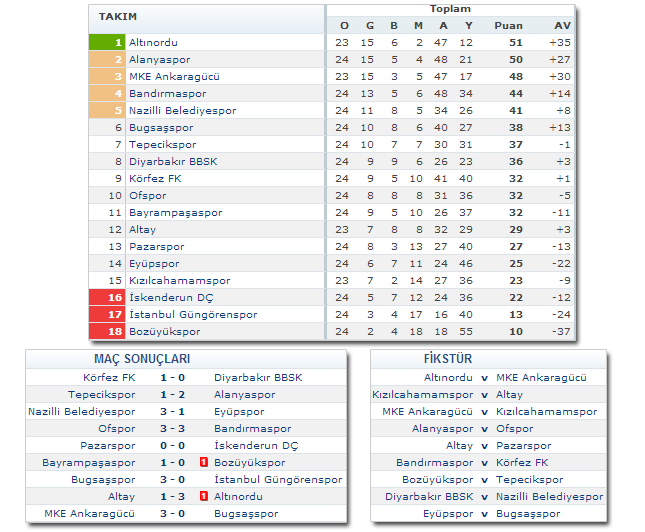Sort standings by AV column header

coord(562,25)
